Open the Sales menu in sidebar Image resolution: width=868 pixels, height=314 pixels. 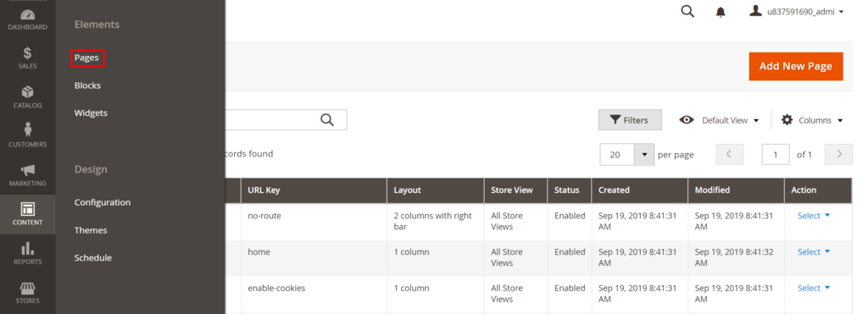coord(27,58)
